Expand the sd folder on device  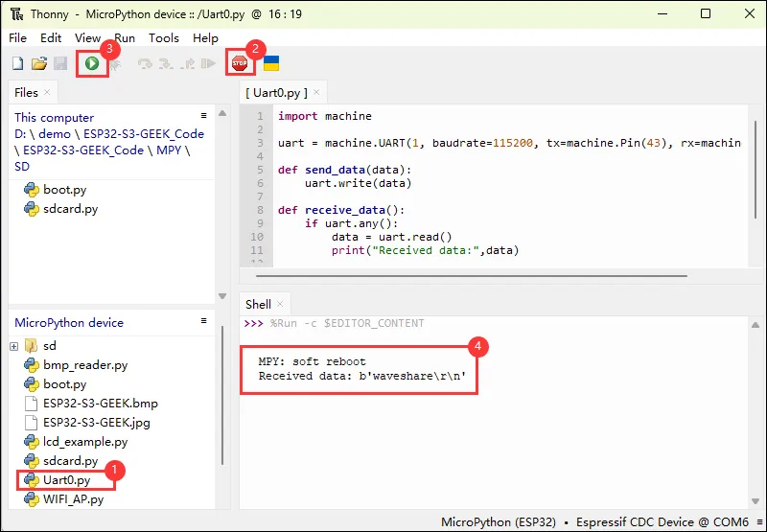click(x=14, y=346)
